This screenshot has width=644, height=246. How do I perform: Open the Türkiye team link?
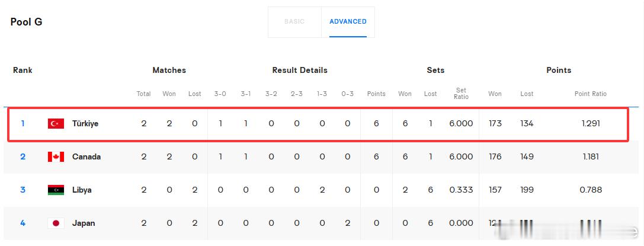pyautogui.click(x=85, y=124)
